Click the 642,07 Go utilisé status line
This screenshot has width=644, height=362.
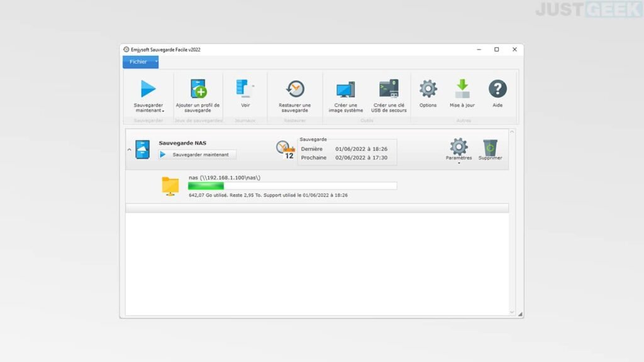click(268, 195)
